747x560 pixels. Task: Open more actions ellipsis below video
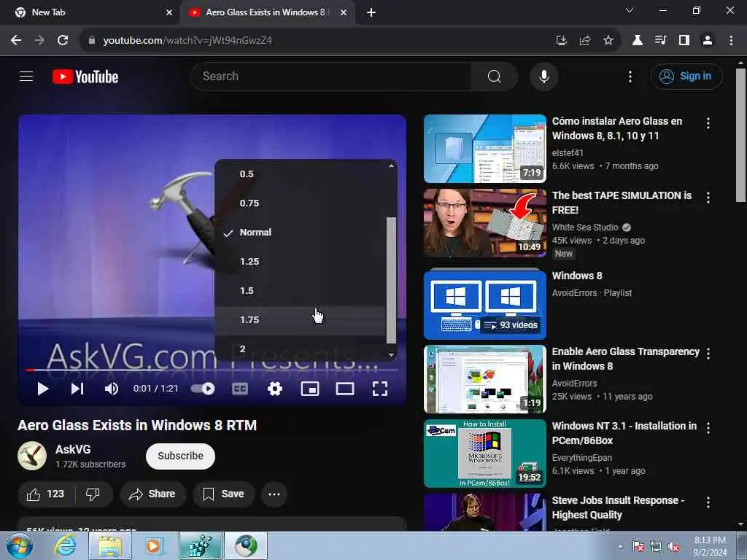[274, 494]
